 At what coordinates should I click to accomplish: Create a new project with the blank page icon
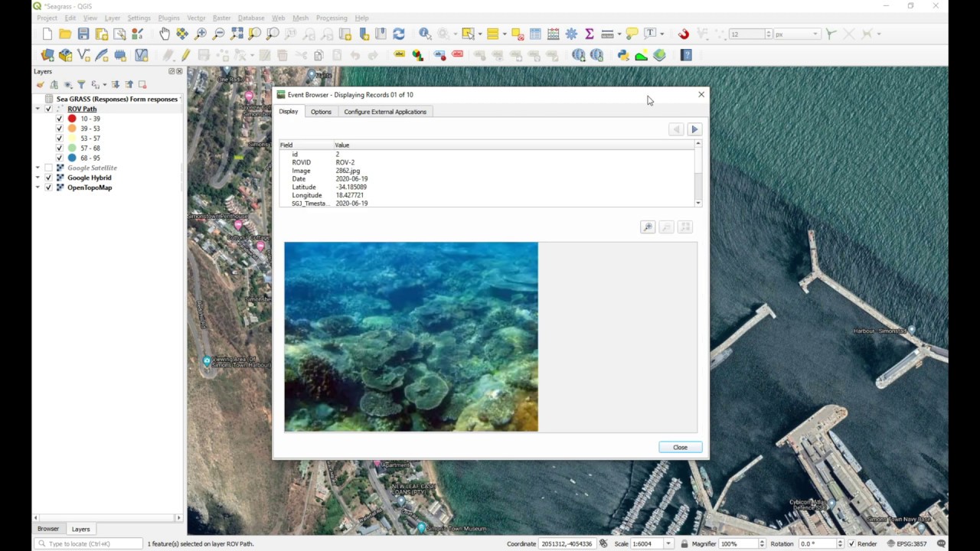pyautogui.click(x=47, y=34)
